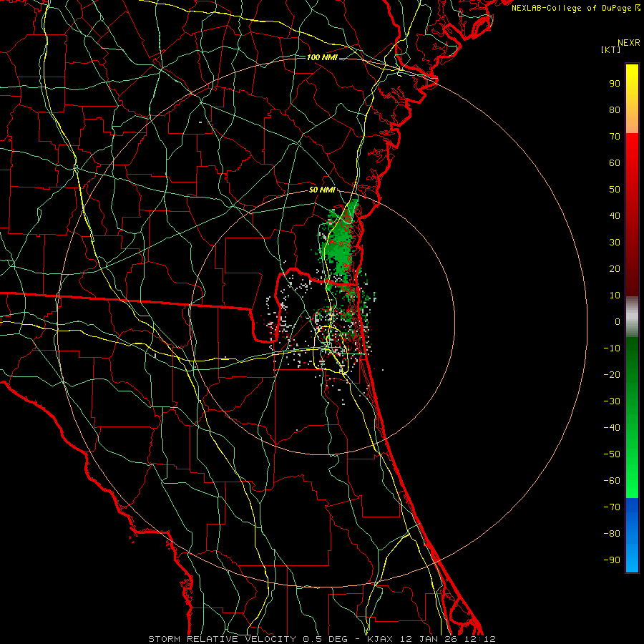Viewport: 644px width, 644px height.
Task: Click the [KT] units label
Action: 611,49
